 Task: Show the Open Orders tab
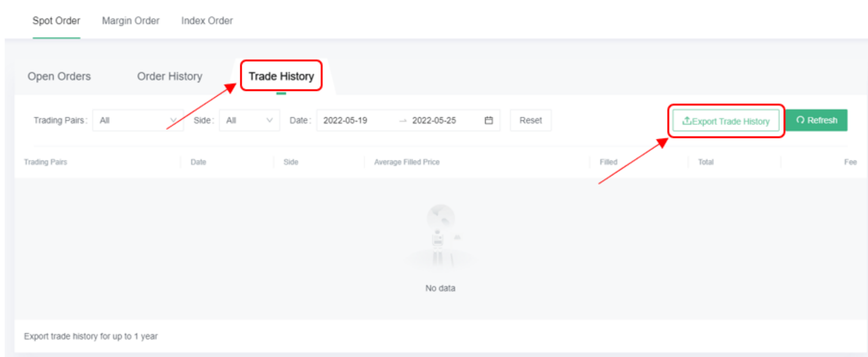coord(59,76)
